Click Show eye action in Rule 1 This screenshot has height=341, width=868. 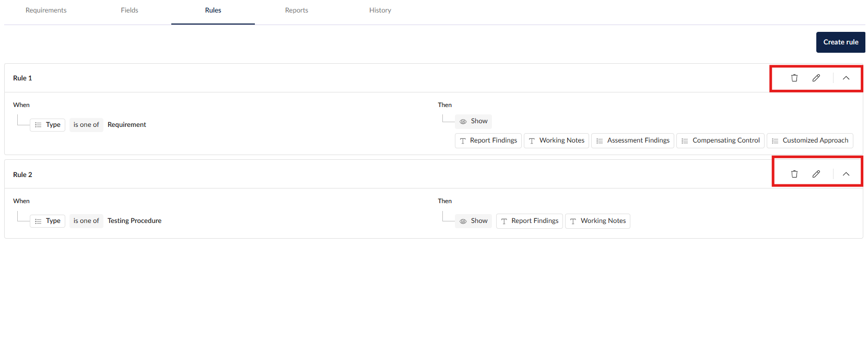coord(473,121)
